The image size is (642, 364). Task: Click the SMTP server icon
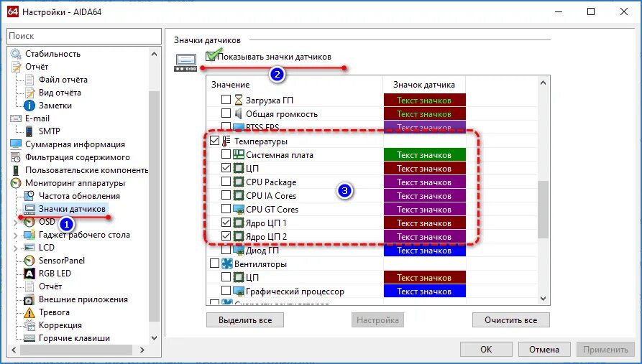[x=29, y=131]
